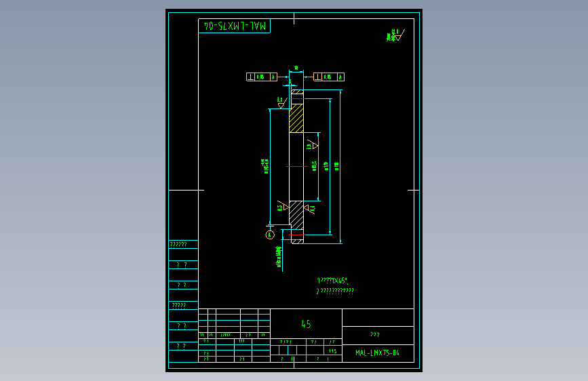Click the technical note line containing 1X45°
This screenshot has height=381, width=588.
click(x=332, y=281)
